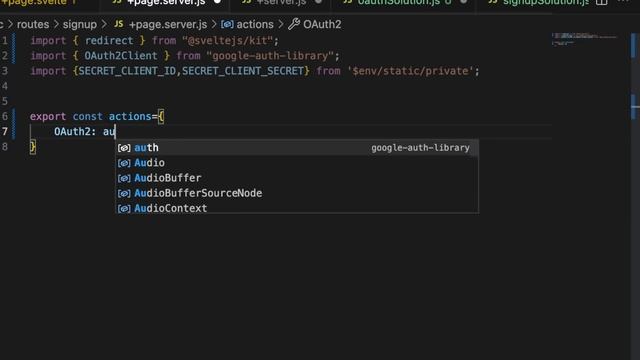Click the wrench property icon before OAuth2
The image size is (640, 360).
tap(294, 24)
